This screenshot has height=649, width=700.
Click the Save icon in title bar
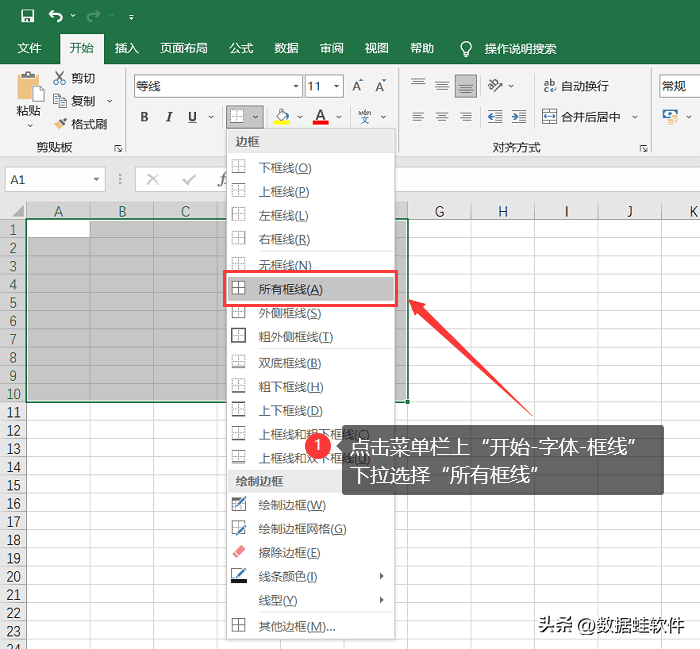(x=27, y=16)
